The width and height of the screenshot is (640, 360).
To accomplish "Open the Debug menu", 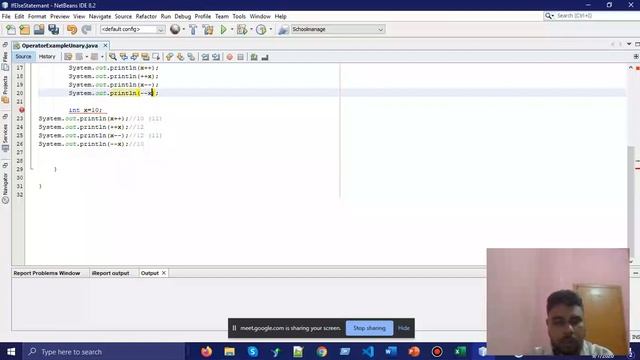I will [x=182, y=16].
